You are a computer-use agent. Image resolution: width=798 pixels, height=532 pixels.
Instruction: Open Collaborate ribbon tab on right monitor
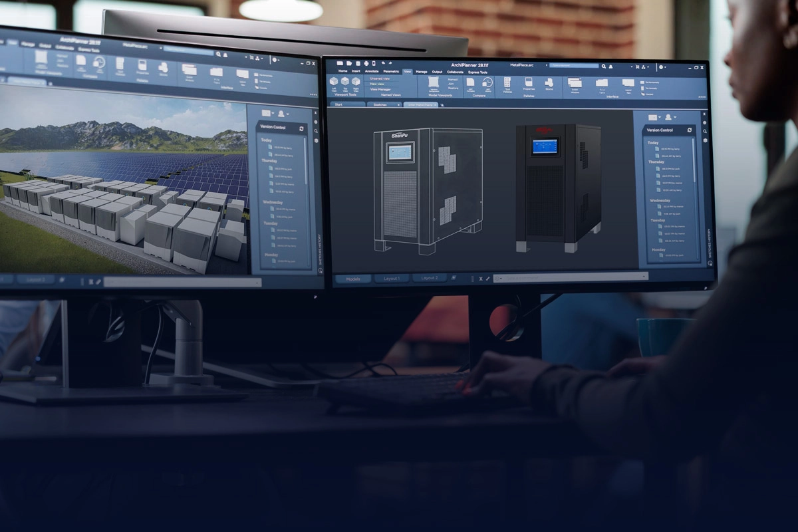pos(456,71)
